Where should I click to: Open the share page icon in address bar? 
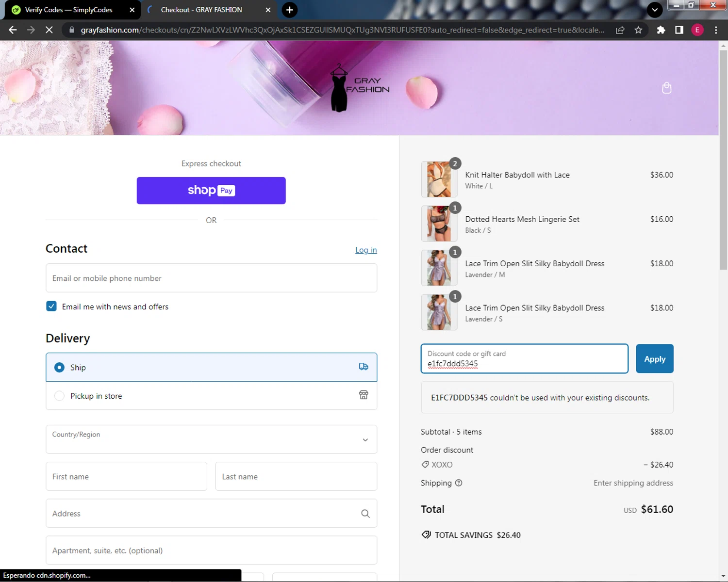pyautogui.click(x=620, y=30)
